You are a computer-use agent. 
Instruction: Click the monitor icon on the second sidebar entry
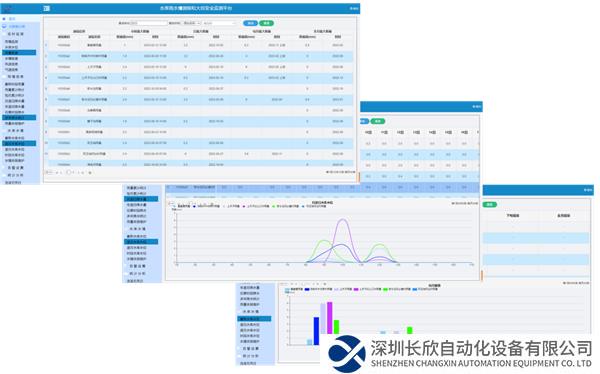pos(4,26)
